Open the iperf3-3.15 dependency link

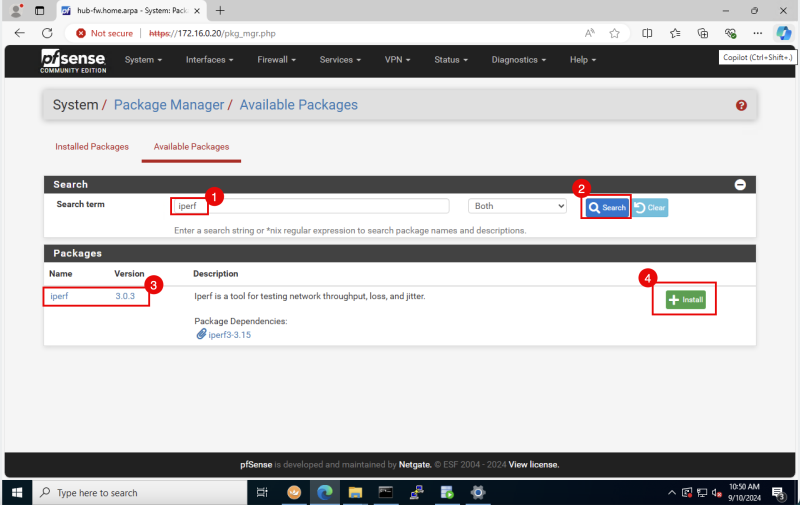229,334
